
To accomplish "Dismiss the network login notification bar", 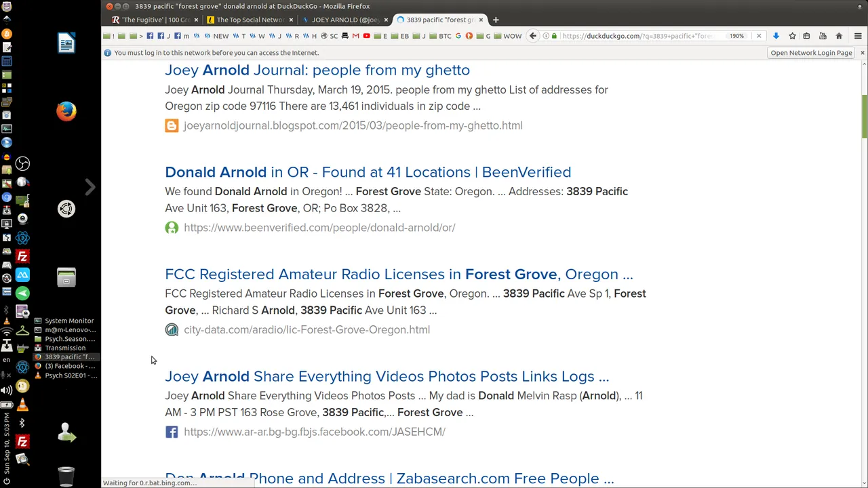I will [862, 53].
